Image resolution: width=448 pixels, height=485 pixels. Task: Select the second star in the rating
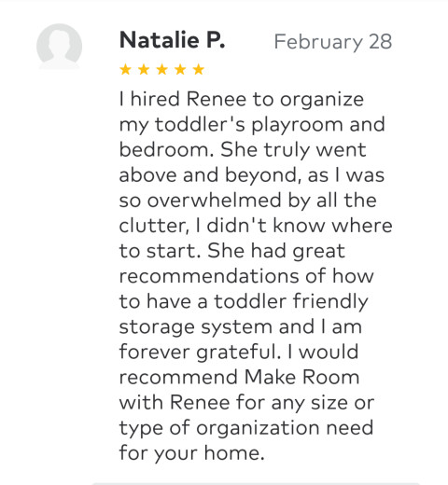tap(144, 69)
